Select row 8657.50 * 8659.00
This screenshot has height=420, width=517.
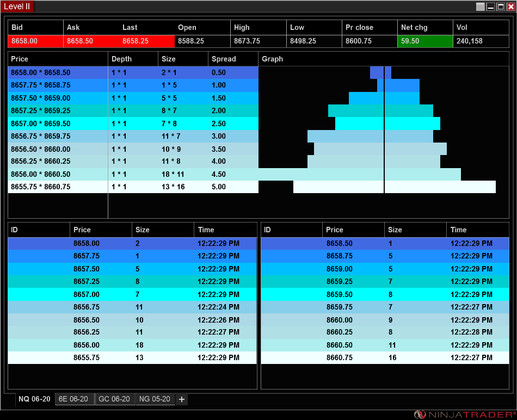(x=133, y=98)
